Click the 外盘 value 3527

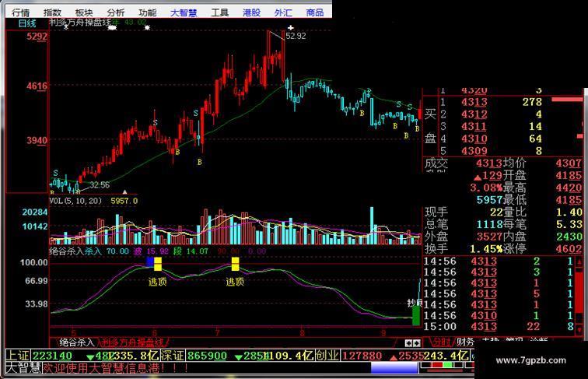489,237
